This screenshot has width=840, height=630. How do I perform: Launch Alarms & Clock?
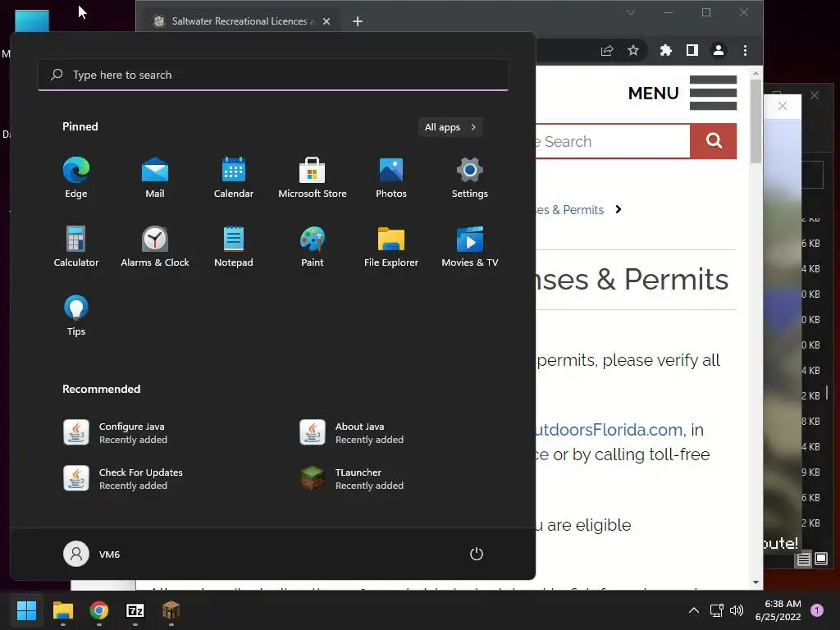tap(155, 246)
